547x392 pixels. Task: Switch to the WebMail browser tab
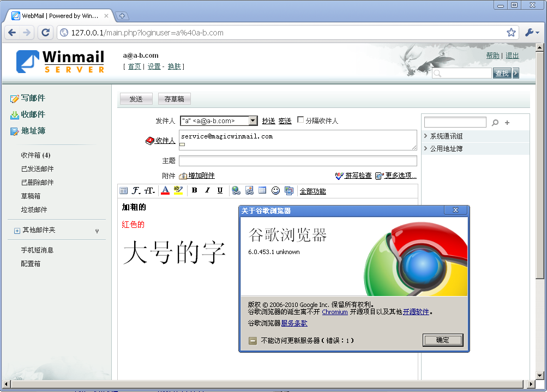[60, 16]
